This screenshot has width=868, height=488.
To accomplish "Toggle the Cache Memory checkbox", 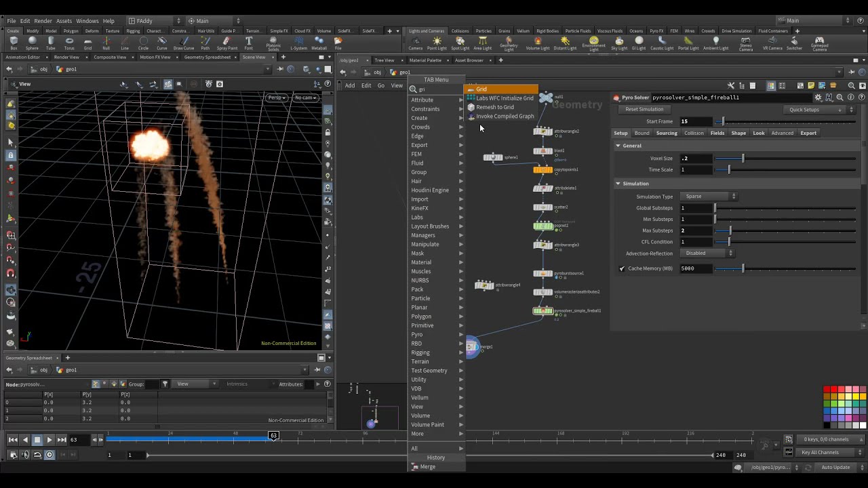I will pyautogui.click(x=622, y=268).
